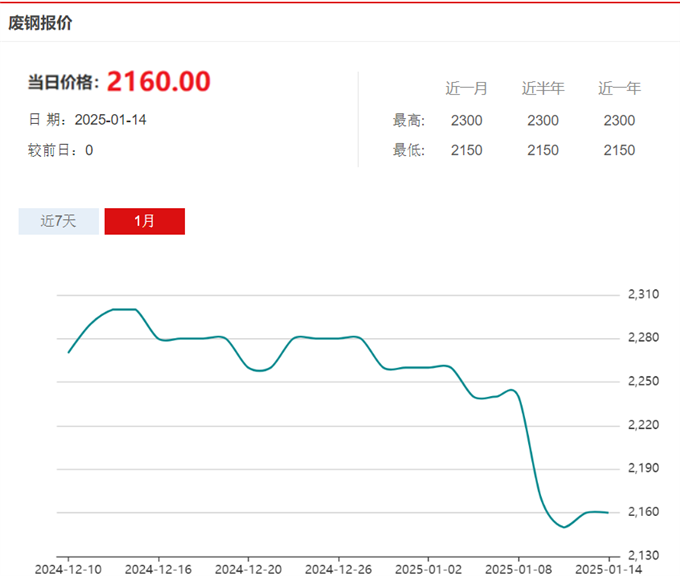Viewport: 680px width, 576px height.
Task: Click the 最高 row label
Action: pyautogui.click(x=409, y=120)
